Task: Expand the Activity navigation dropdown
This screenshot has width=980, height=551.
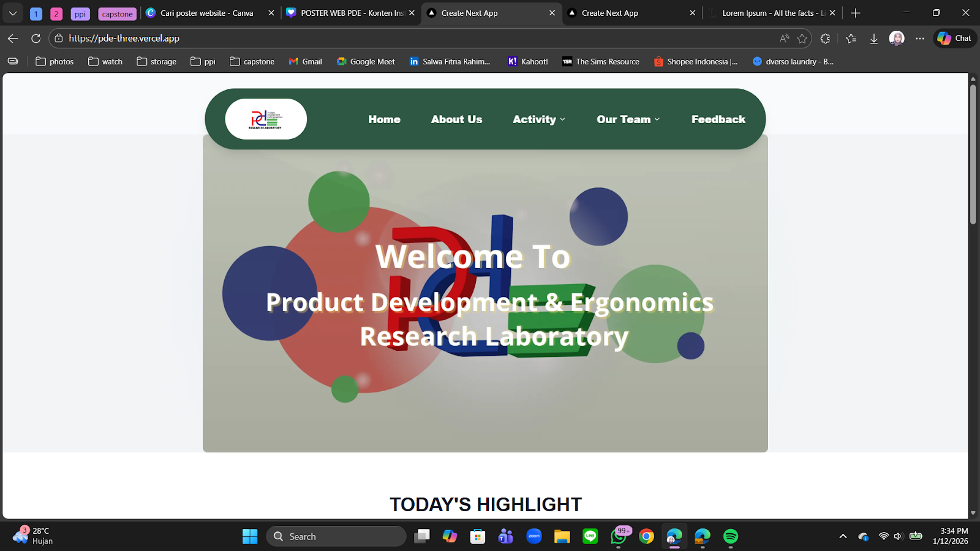Action: (x=539, y=119)
